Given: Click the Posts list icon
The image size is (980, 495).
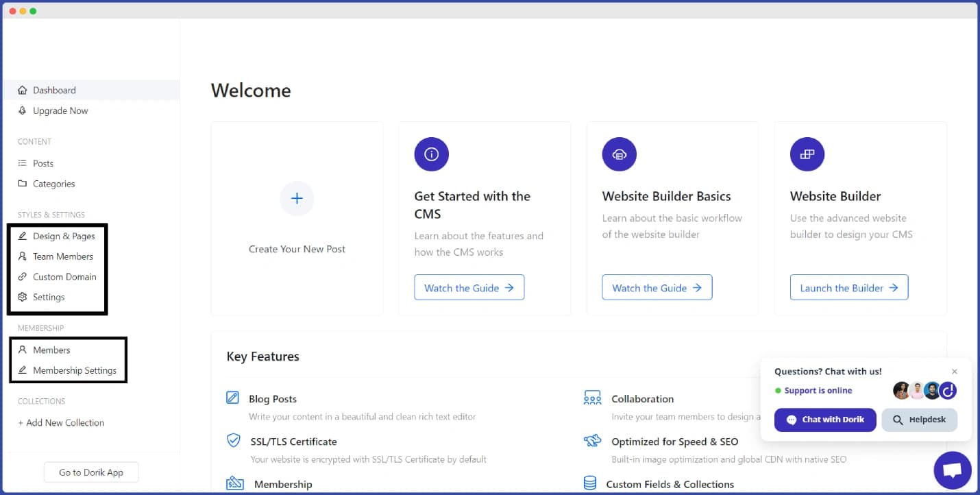Looking at the screenshot, I should click(x=23, y=164).
